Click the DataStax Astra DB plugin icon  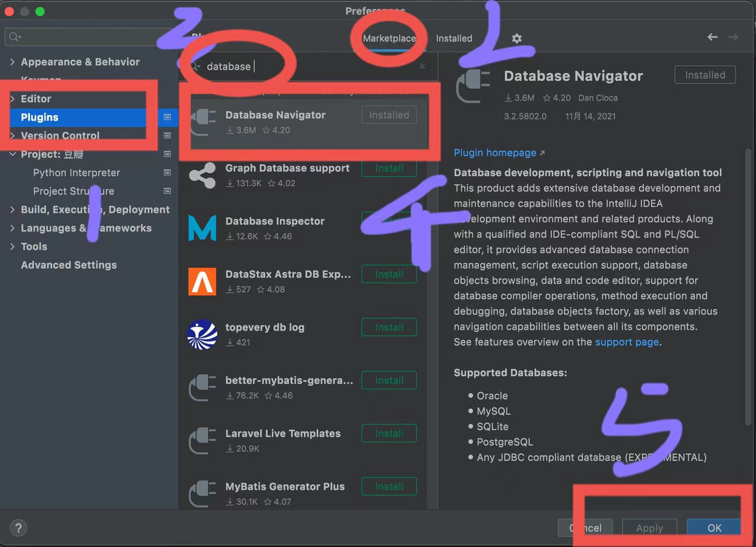coord(202,281)
